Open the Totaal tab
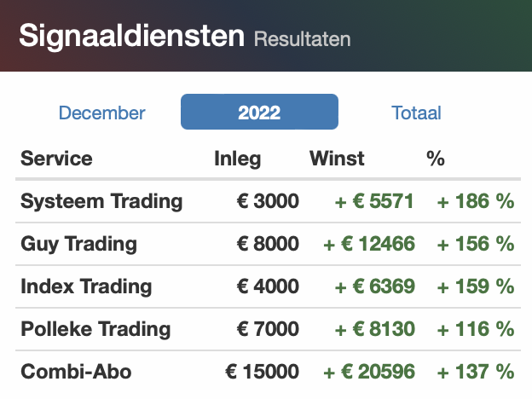Viewport: 532px width, 399px height. pyautogui.click(x=416, y=113)
